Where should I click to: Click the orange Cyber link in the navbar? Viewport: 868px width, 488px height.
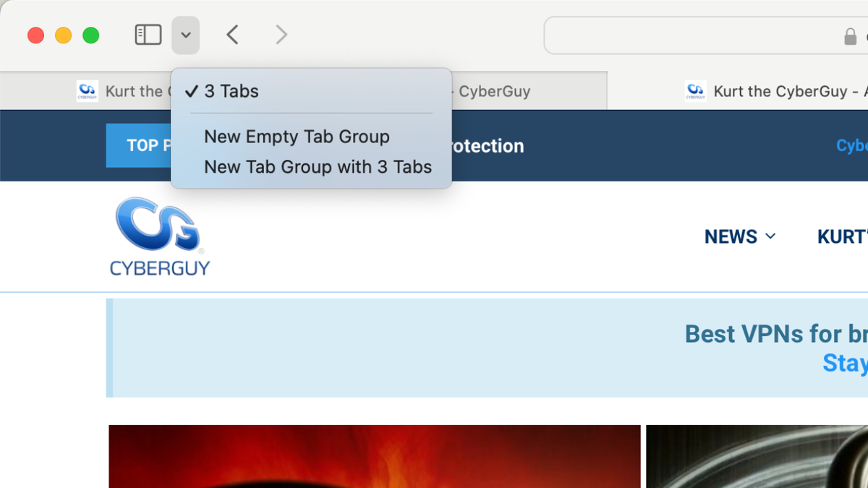pos(852,145)
